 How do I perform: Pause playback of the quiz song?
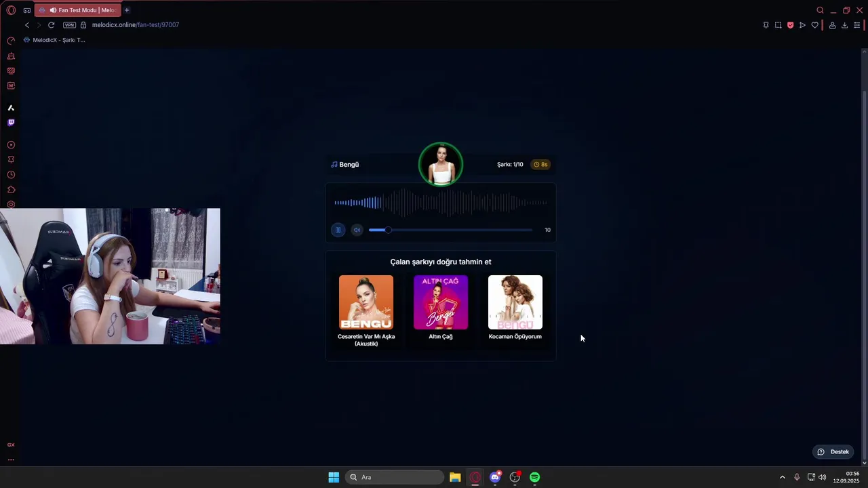click(338, 230)
